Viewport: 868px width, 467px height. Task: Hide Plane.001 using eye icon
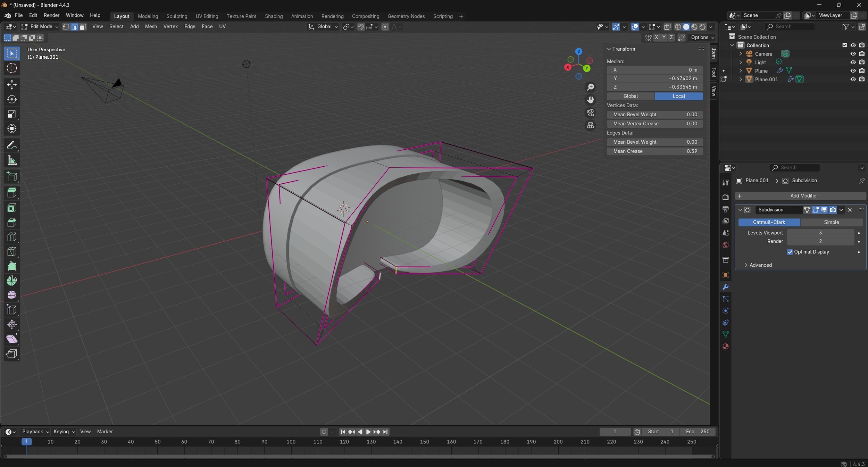pos(853,79)
